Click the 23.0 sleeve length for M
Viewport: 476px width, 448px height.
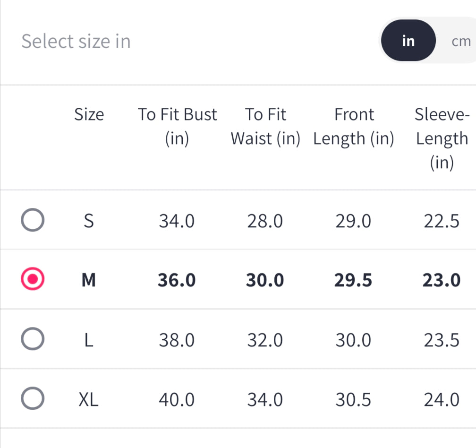pyautogui.click(x=442, y=281)
